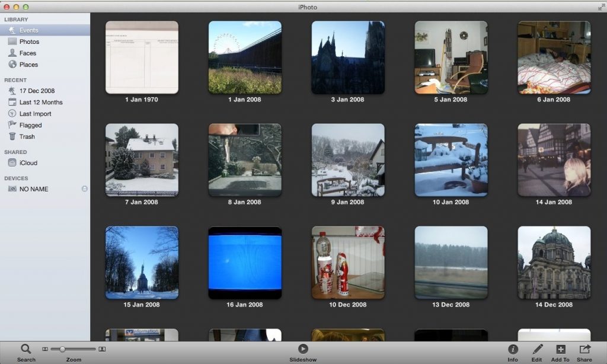
Task: Click the small thumbnail zoom-out icon
Action: click(45, 349)
